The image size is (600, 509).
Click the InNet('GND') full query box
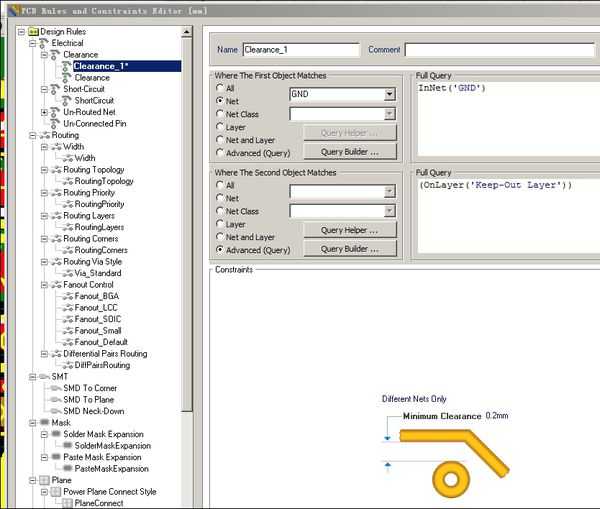click(x=508, y=119)
